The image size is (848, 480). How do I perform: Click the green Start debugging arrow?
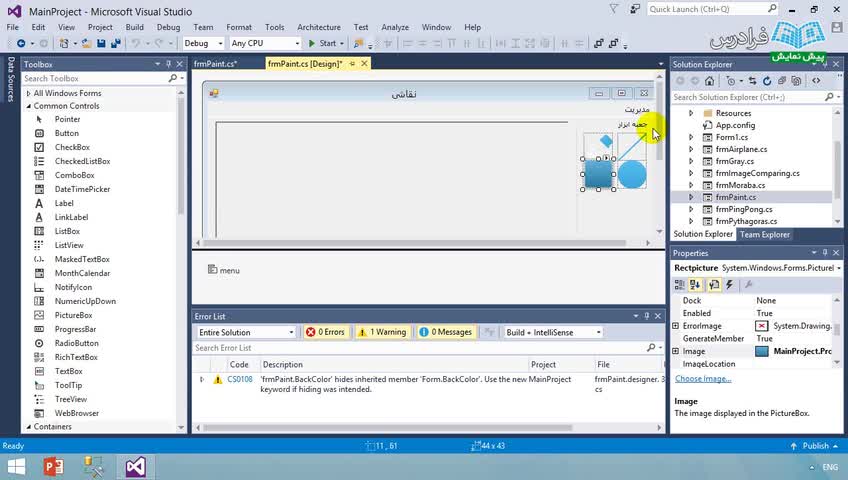click(x=312, y=43)
